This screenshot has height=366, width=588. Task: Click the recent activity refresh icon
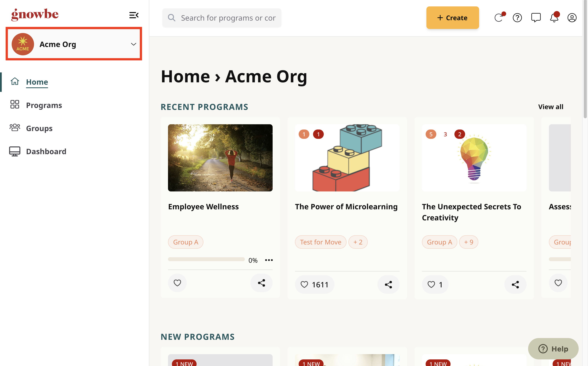click(499, 17)
